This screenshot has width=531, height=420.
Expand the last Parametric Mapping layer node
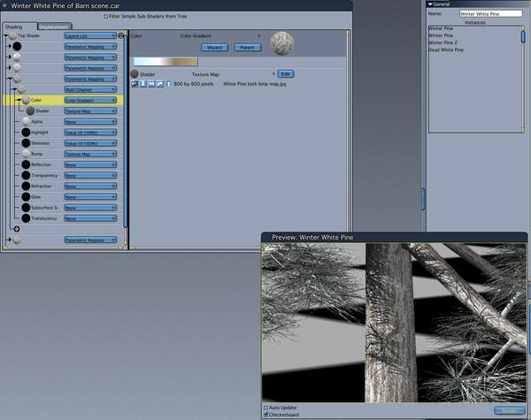10,240
